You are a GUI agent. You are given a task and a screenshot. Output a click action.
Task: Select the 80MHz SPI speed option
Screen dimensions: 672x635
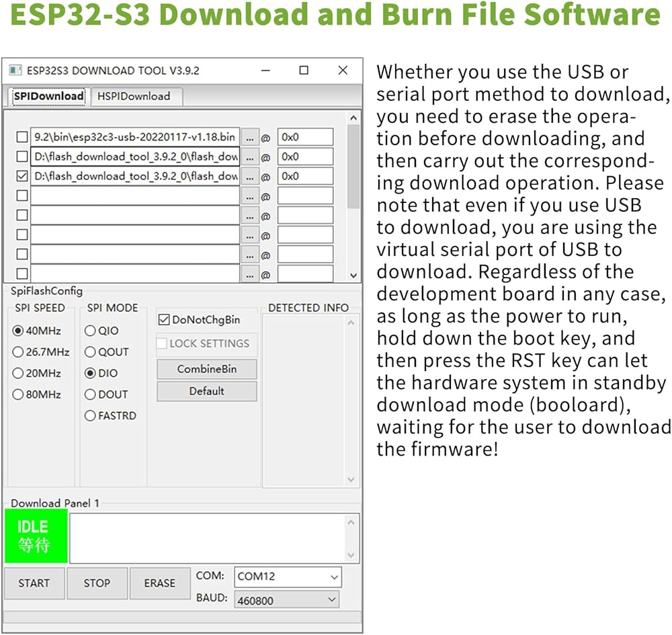click(x=18, y=394)
